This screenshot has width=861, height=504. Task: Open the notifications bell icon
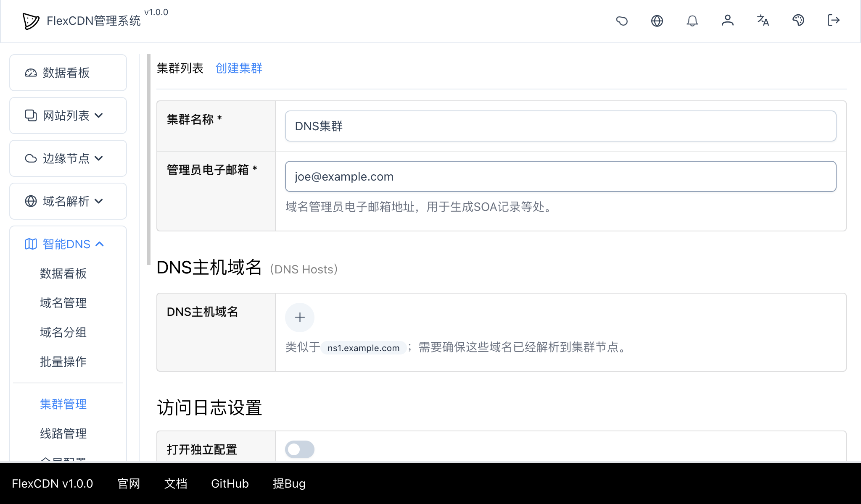pos(692,21)
